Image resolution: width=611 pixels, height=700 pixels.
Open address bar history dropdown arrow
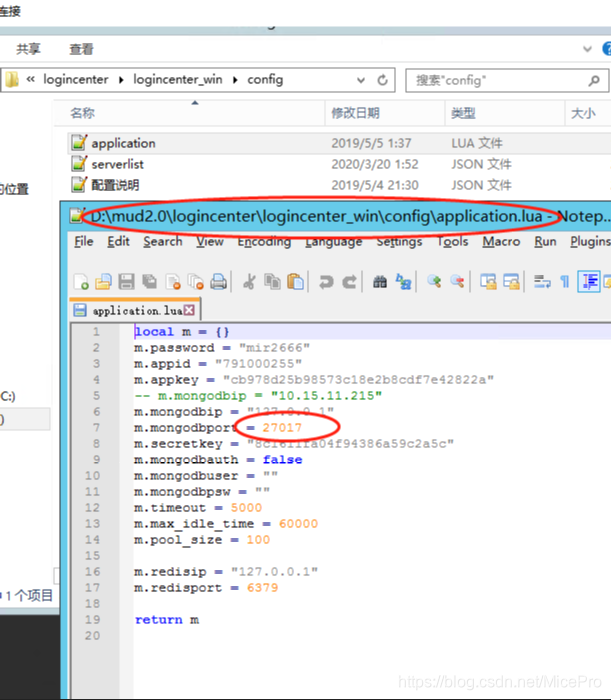(x=361, y=80)
